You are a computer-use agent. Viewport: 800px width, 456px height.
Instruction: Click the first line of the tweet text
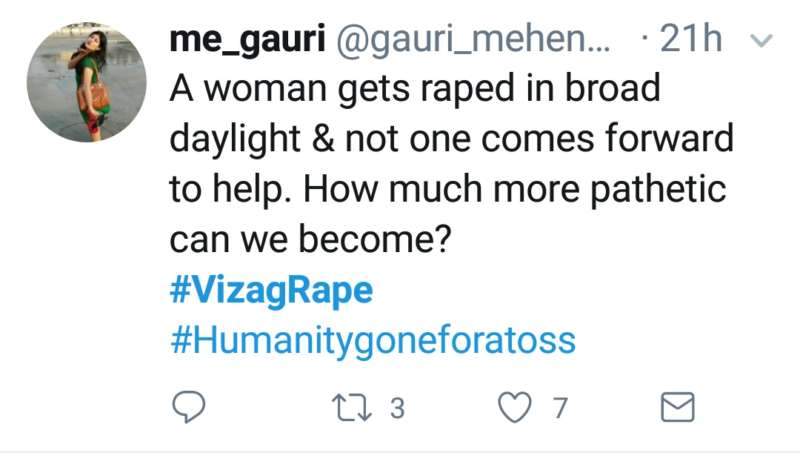click(415, 89)
